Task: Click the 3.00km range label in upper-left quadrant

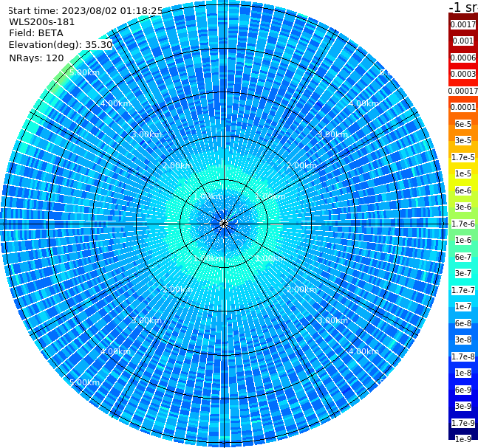Action: click(146, 134)
